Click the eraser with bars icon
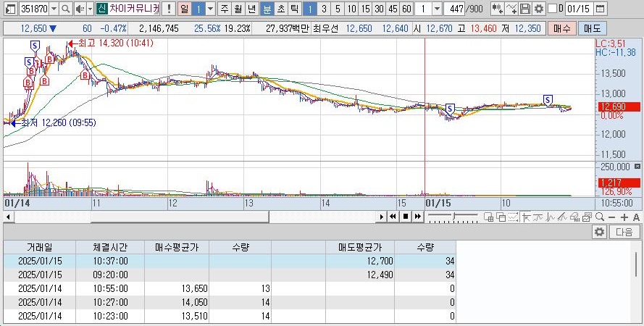 (575, 217)
